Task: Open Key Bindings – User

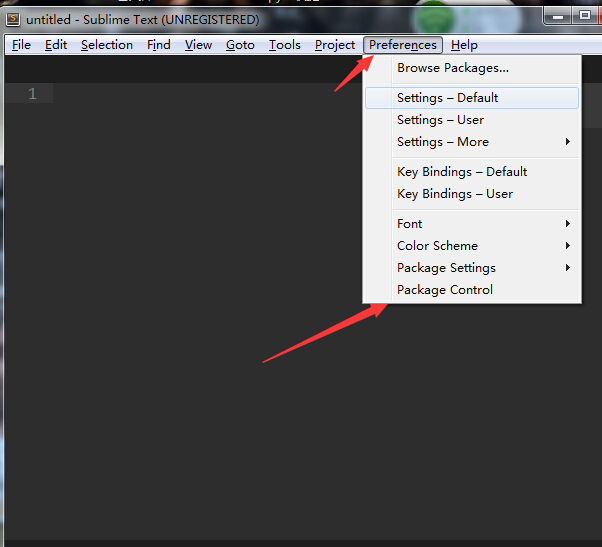Action: click(472, 194)
